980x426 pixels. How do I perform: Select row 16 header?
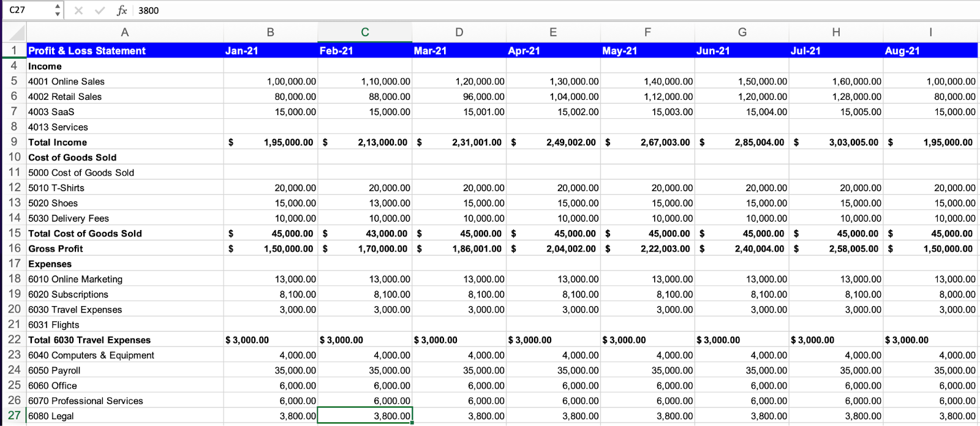click(x=14, y=248)
